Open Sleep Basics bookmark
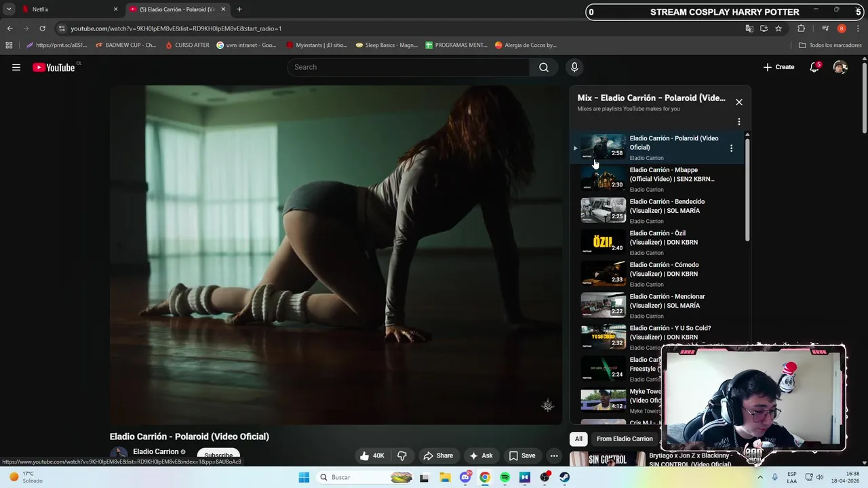868x488 pixels. (387, 45)
